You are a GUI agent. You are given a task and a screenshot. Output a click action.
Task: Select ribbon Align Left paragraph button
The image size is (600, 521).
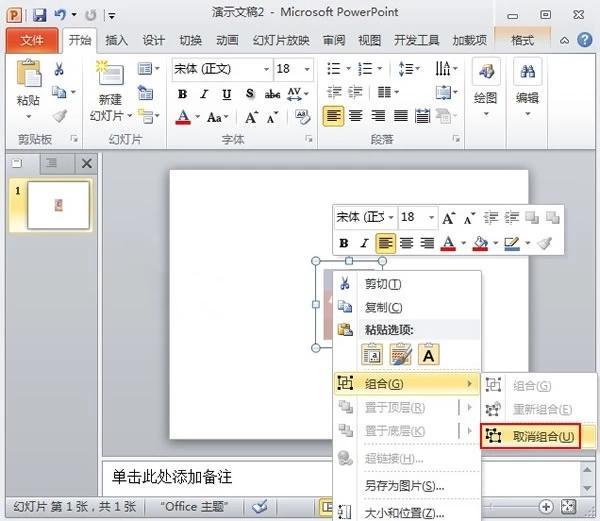pyautogui.click(x=333, y=116)
